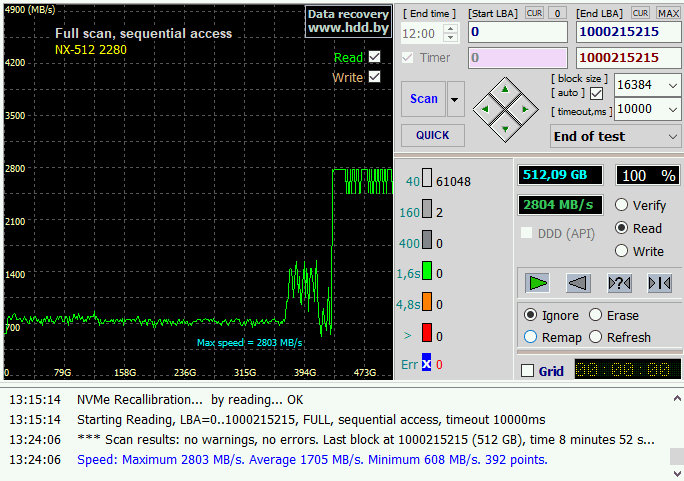The image size is (684, 481).
Task: Click the butterfly scan mode icon
Action: pyautogui.click(x=619, y=283)
